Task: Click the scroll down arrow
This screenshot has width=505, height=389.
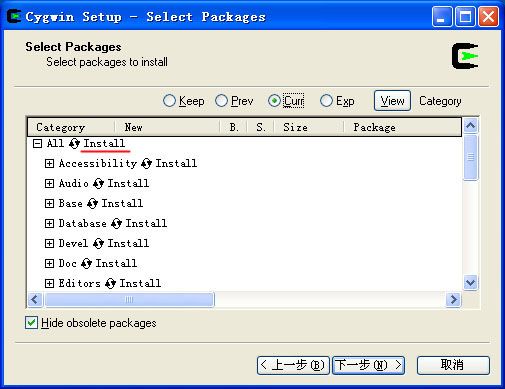Action: 470,283
